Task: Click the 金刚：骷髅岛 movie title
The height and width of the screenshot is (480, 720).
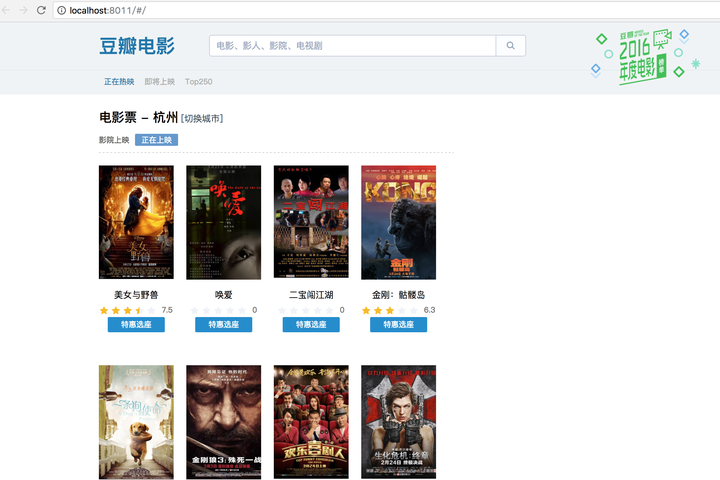Action: (399, 295)
